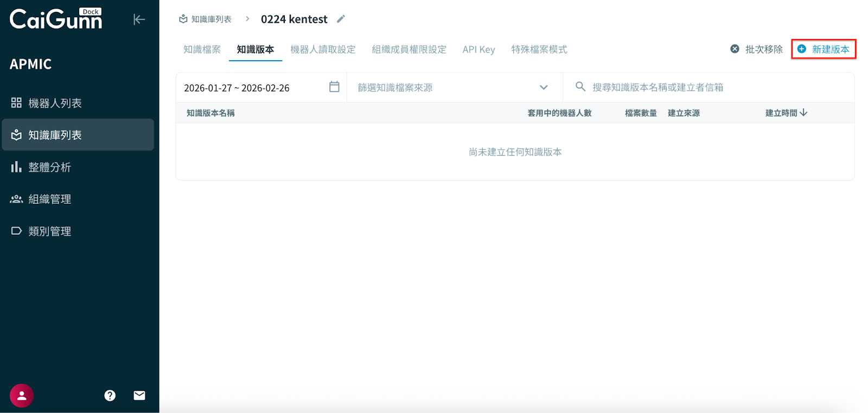
Task: Click the user avatar icon
Action: (22, 396)
